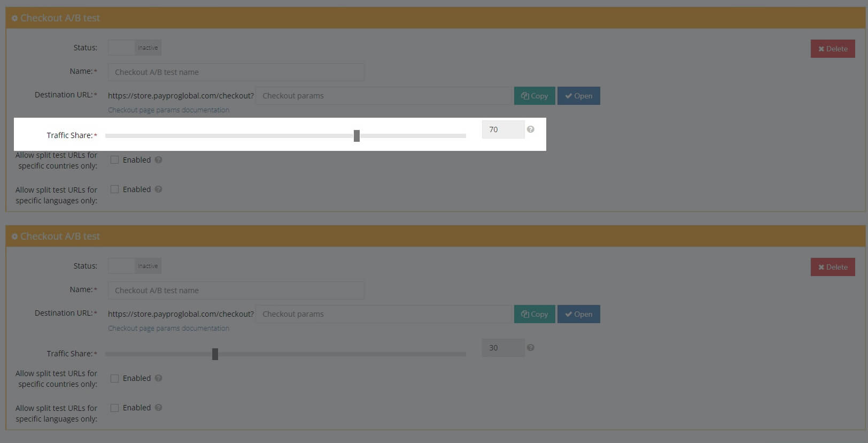Click the gear icon in the first Checkout A/B test header
Image resolution: width=868 pixels, height=443 pixels.
click(x=14, y=18)
